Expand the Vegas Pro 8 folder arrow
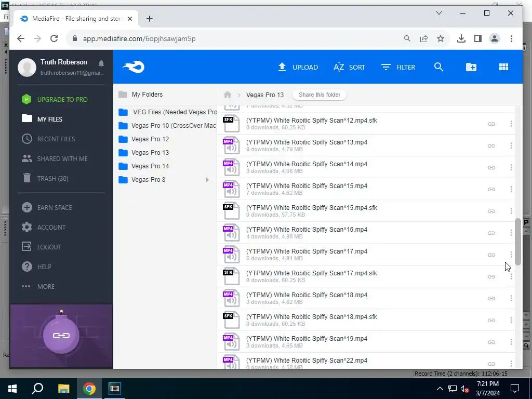The width and height of the screenshot is (532, 399). coord(207,179)
